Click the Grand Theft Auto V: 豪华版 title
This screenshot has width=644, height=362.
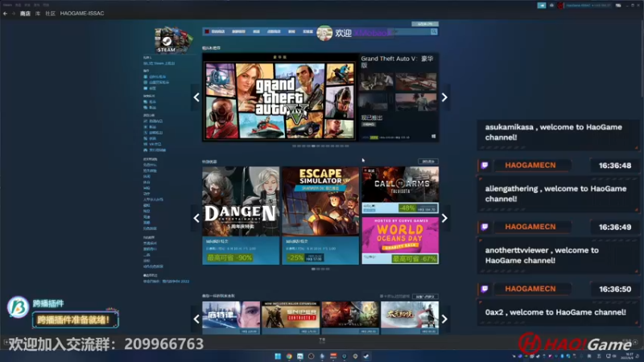point(398,62)
